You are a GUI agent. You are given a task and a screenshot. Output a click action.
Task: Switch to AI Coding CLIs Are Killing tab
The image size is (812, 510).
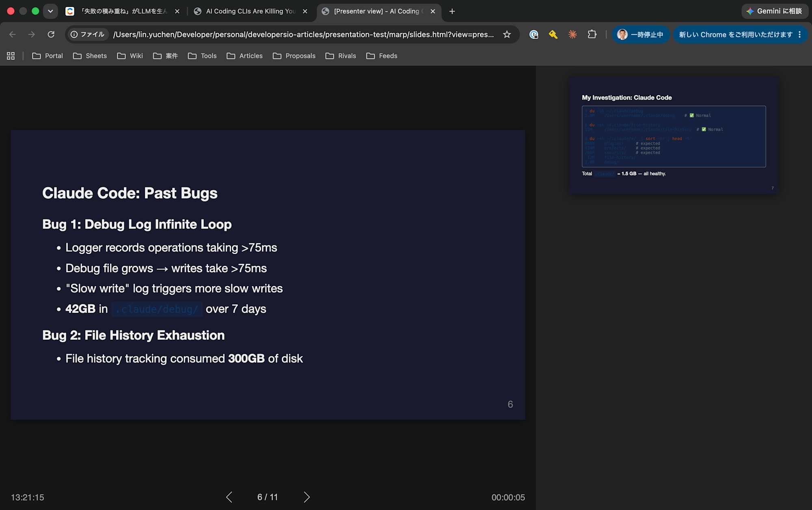251,11
